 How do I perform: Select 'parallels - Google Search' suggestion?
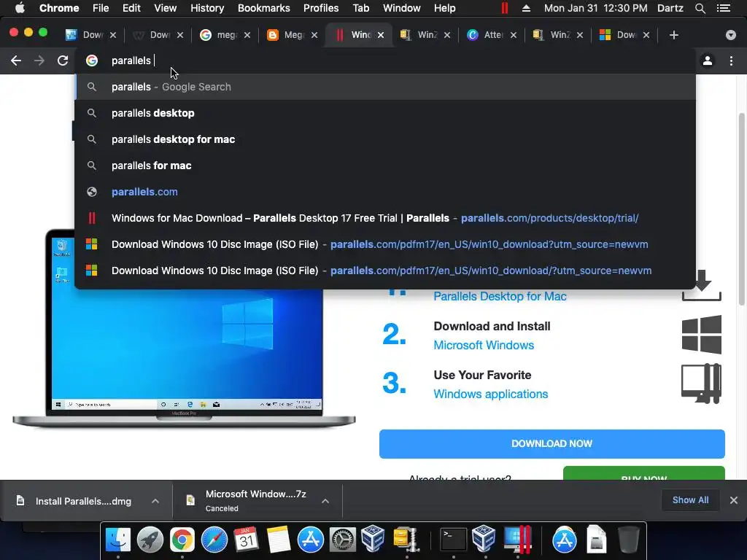(x=385, y=87)
